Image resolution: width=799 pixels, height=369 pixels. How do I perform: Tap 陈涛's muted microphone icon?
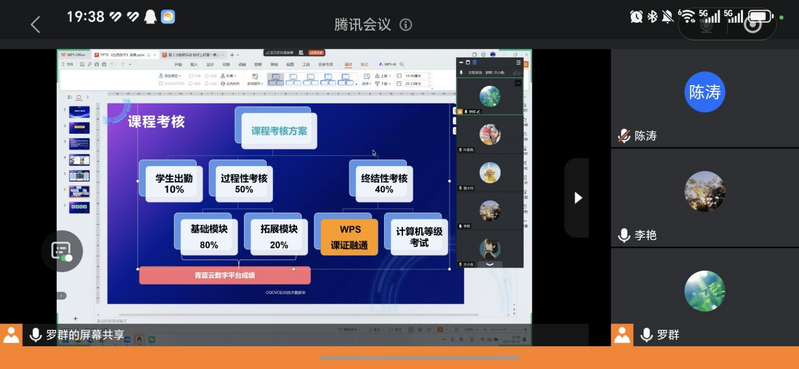(624, 136)
